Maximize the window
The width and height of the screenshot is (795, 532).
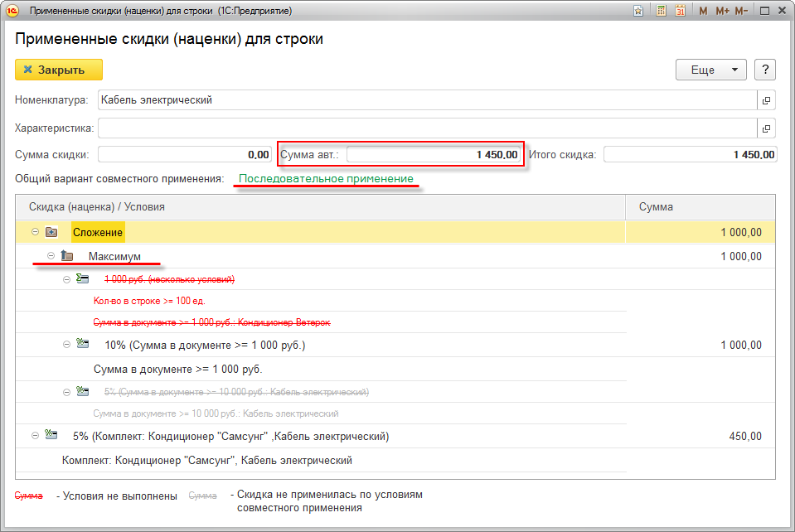764,11
